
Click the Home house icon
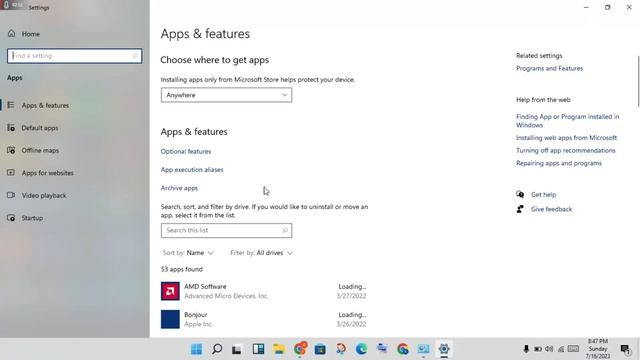[x=11, y=33]
